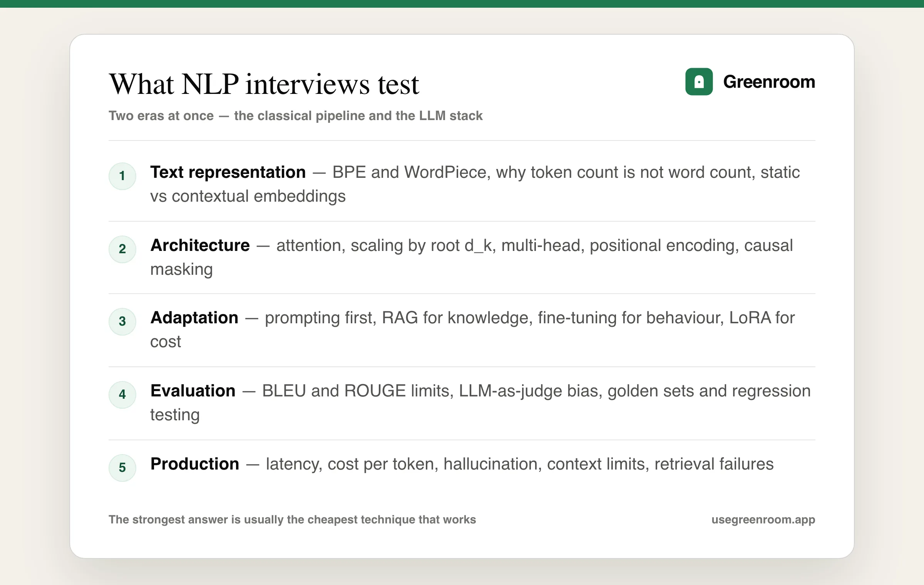This screenshot has height=585, width=924.
Task: Click the 'BPE and WordPiece' description text
Action: click(x=412, y=172)
